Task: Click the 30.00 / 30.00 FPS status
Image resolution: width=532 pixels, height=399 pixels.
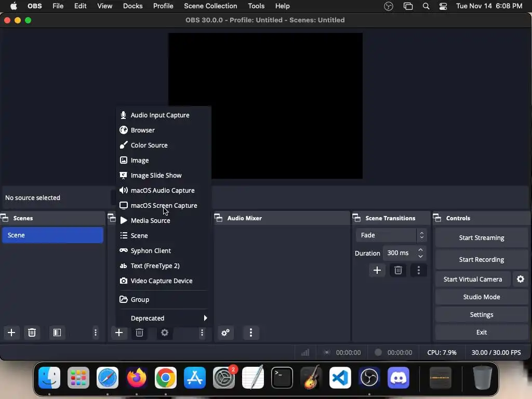Action: [496, 353]
